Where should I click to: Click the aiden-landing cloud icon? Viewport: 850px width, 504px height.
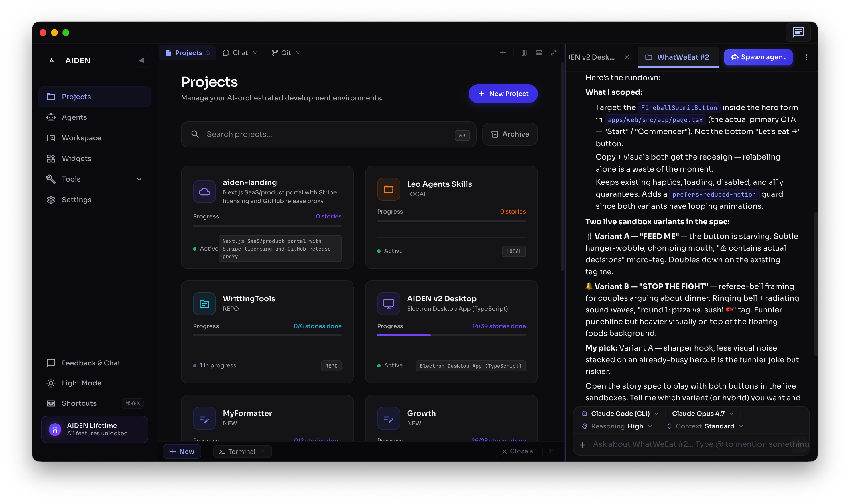(x=204, y=192)
